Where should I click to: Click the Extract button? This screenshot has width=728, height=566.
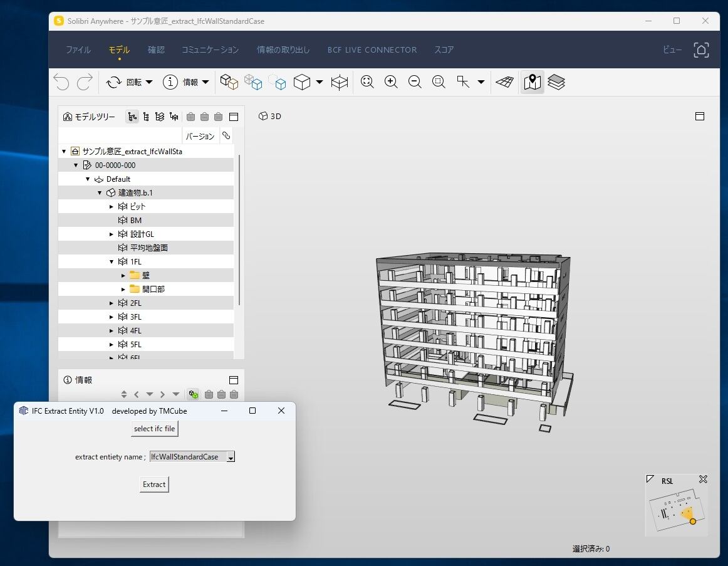click(x=154, y=485)
